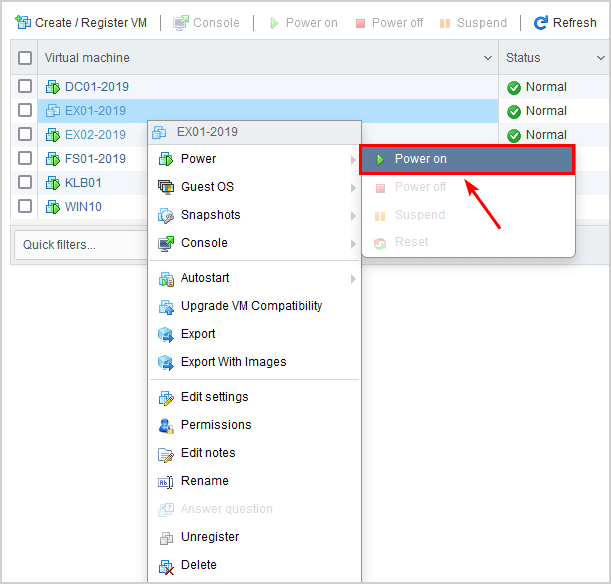Select Edit settings in context menu
Viewport: 611px width, 584px height.
click(x=254, y=397)
